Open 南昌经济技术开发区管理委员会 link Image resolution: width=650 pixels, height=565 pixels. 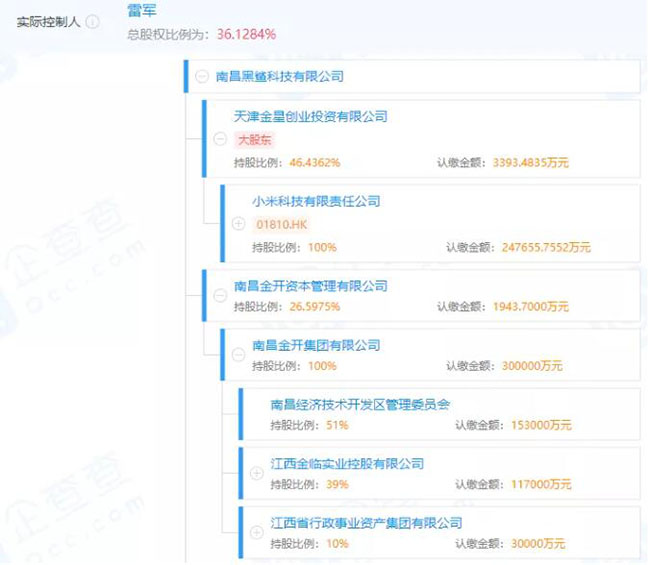click(x=360, y=405)
